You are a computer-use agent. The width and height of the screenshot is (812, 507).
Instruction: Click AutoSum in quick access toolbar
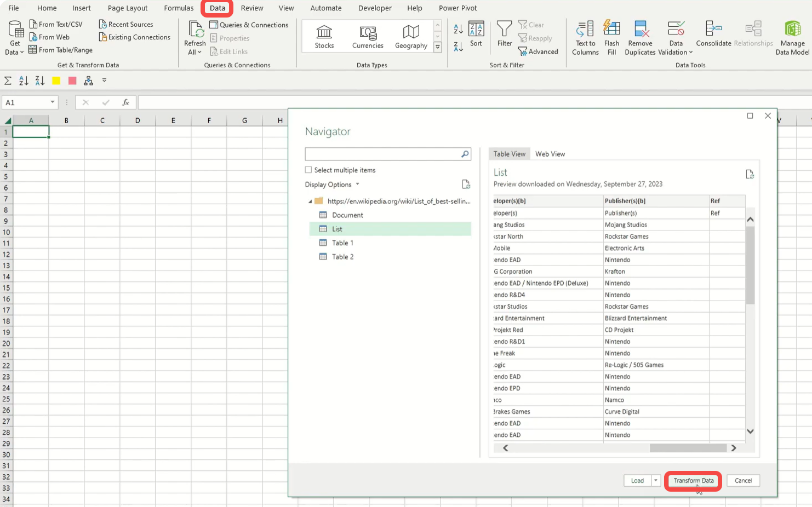click(x=8, y=81)
